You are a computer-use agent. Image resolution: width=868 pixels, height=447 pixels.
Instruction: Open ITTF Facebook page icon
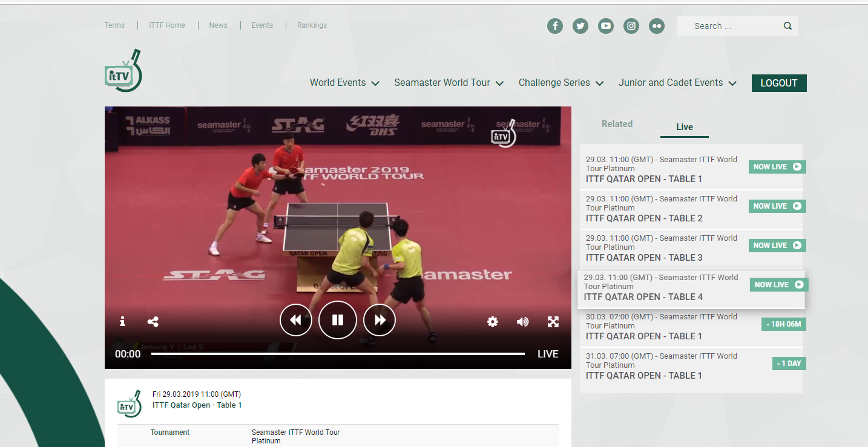point(555,26)
